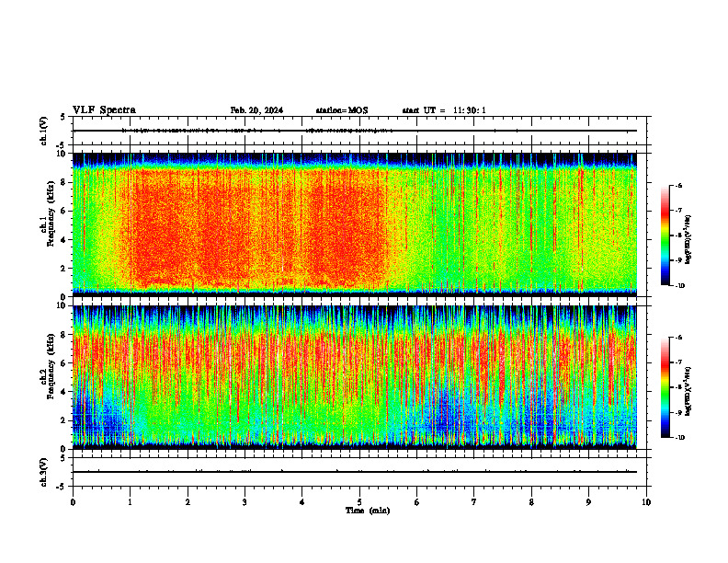
Task: Click ch.1 spectrogram frequency tick '4'
Action: pos(63,240)
